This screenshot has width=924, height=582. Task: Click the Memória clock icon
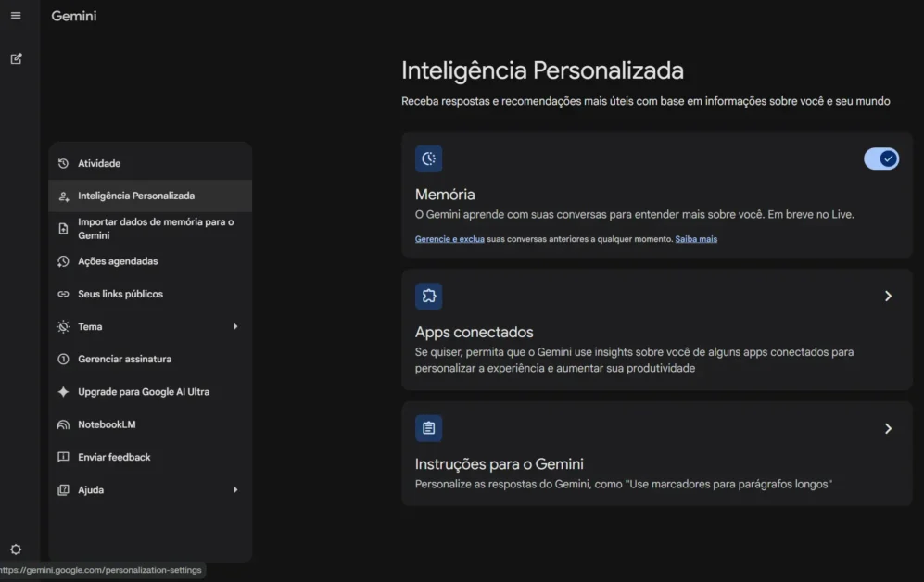(x=428, y=158)
